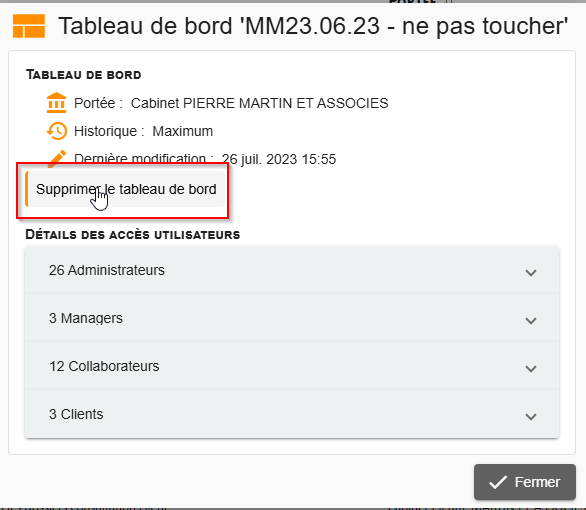Viewport: 586px width, 510px height.
Task: Click the chevron next to Collaborateurs
Action: 531,369
